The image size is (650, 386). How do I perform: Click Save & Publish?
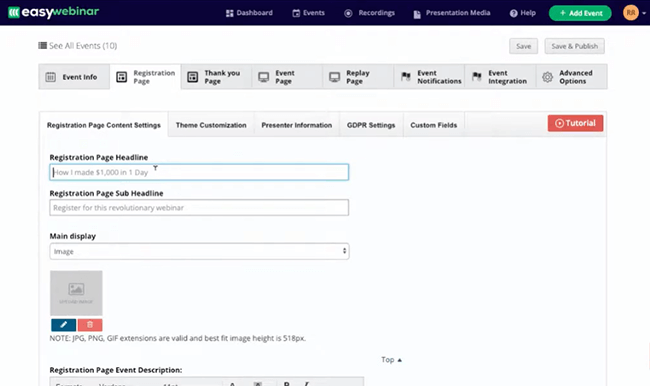click(574, 46)
